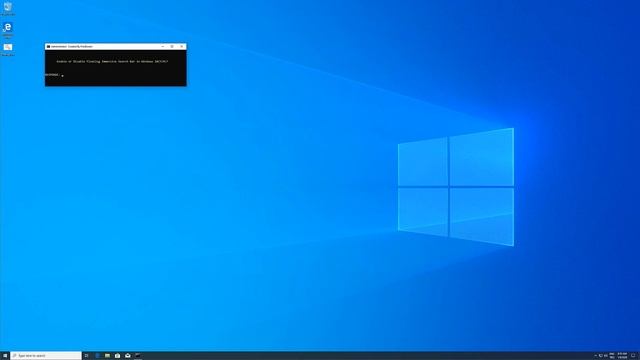Click the Command Prompt title bar text
The height and width of the screenshot is (360, 640).
(72, 47)
